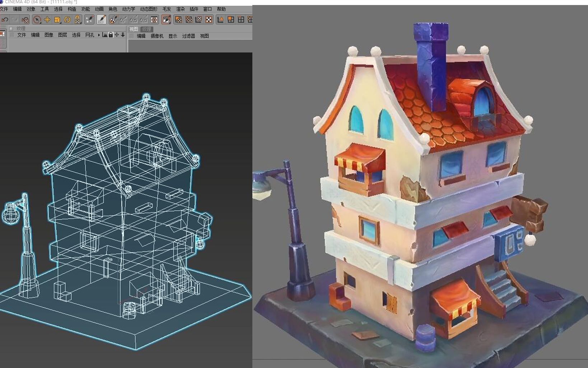
Task: Click the vertical up-down arrow in texture panel
Action: (123, 35)
